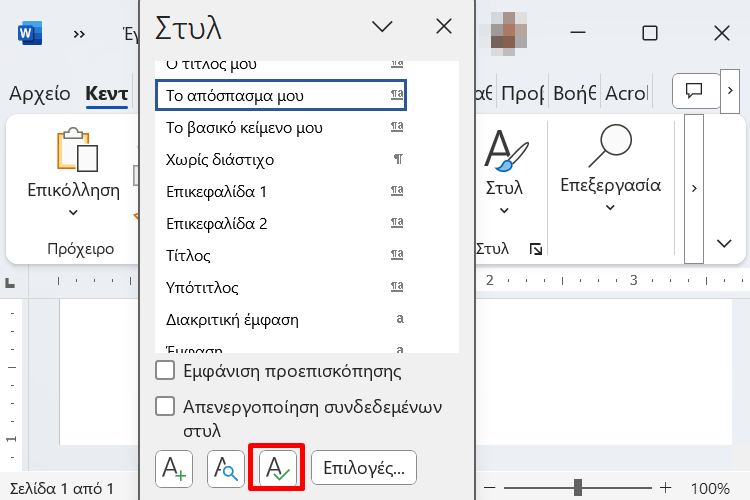Viewport: 750px width, 500px height.
Task: Expand the Επικόλληση dropdown arrow
Action: pos(73,212)
